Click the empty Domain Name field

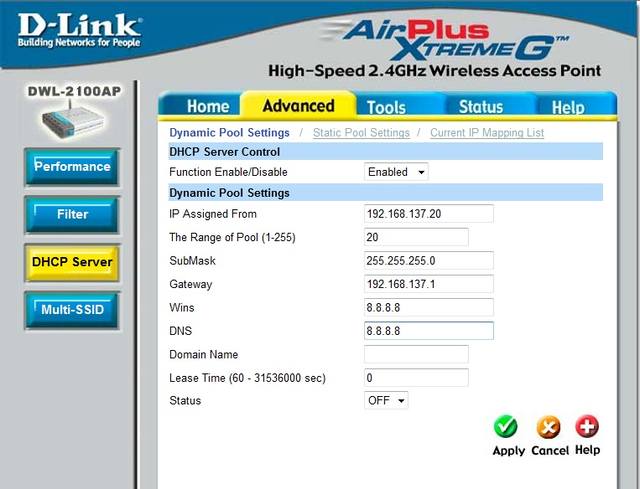[416, 354]
